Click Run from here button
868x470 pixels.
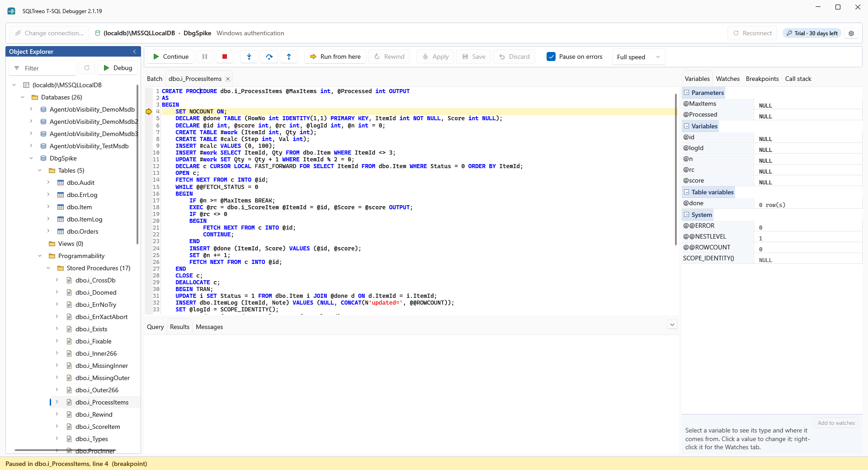(x=335, y=56)
